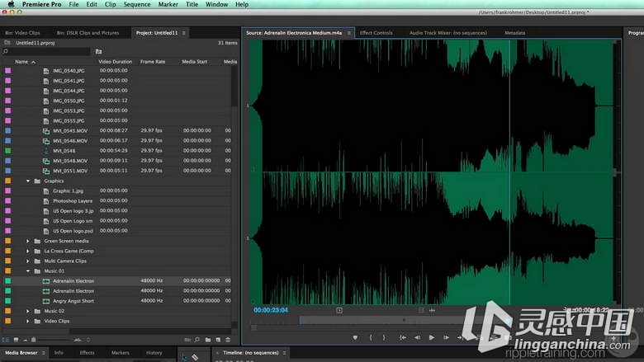Switch to Bin: DSLR Clips and Pictures tab
The image size is (644, 362).
(x=88, y=33)
